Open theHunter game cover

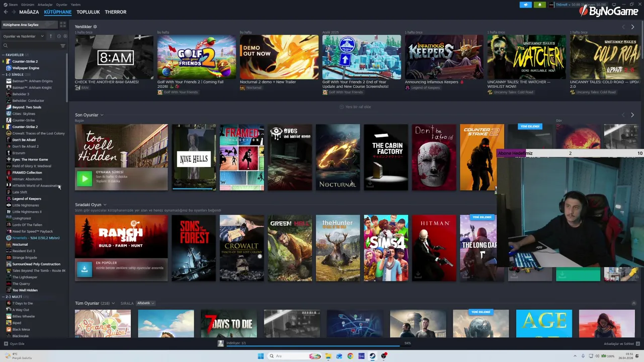point(338,248)
